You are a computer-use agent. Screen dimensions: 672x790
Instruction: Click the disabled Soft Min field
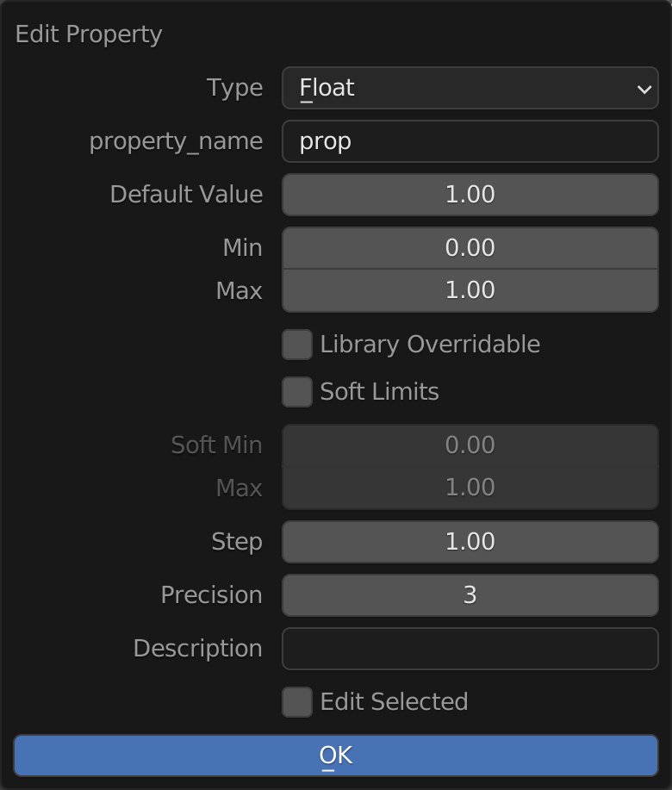click(470, 445)
